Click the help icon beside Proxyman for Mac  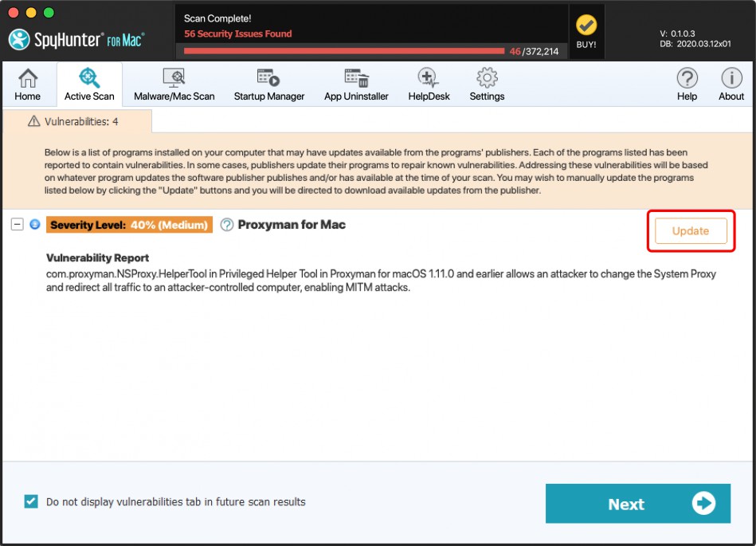(x=226, y=225)
